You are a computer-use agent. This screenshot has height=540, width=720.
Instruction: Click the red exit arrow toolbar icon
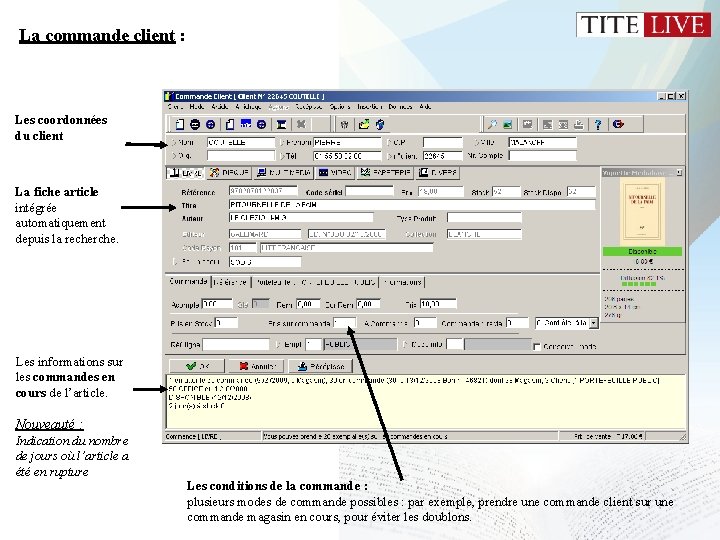618,124
